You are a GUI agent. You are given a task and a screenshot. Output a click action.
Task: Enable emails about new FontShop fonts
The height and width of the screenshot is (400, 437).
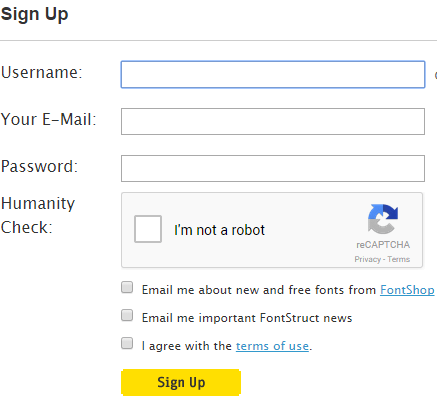pos(127,287)
